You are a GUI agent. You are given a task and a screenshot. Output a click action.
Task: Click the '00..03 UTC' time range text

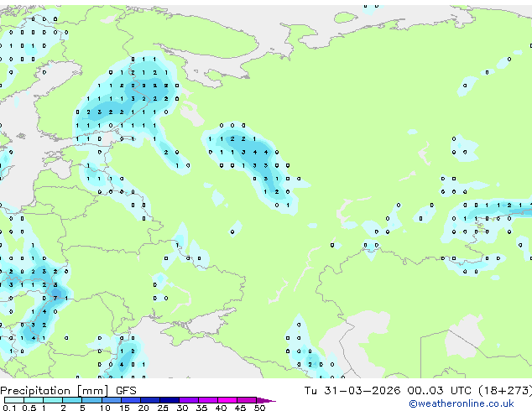point(439,391)
